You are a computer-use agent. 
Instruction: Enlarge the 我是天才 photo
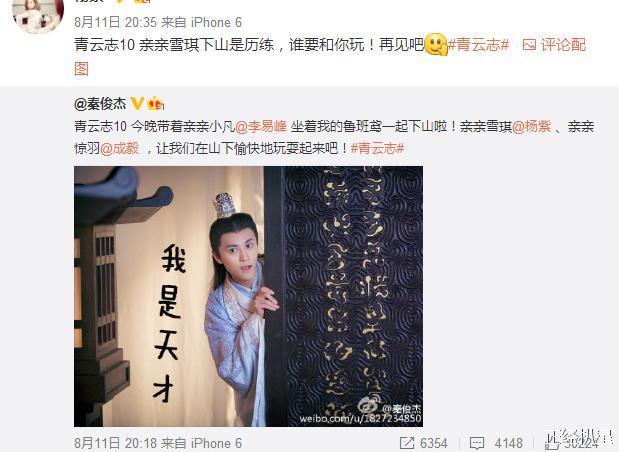[248, 296]
